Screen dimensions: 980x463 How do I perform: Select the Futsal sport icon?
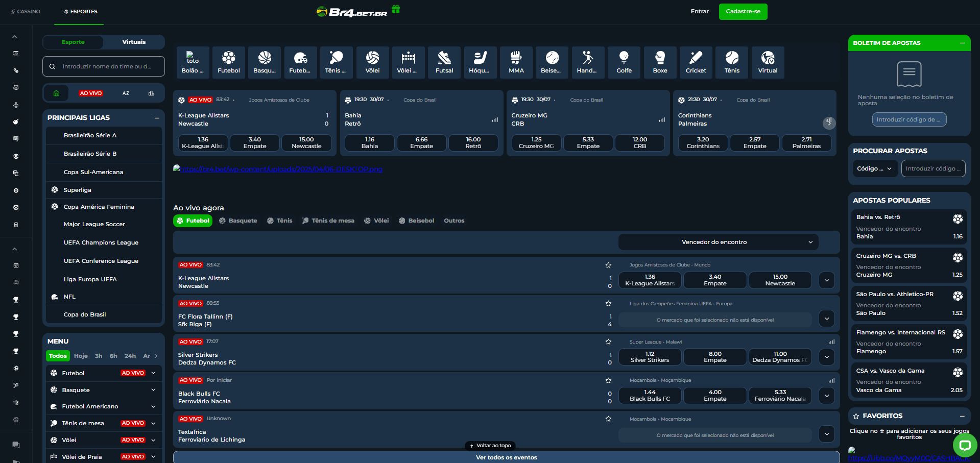coord(444,62)
